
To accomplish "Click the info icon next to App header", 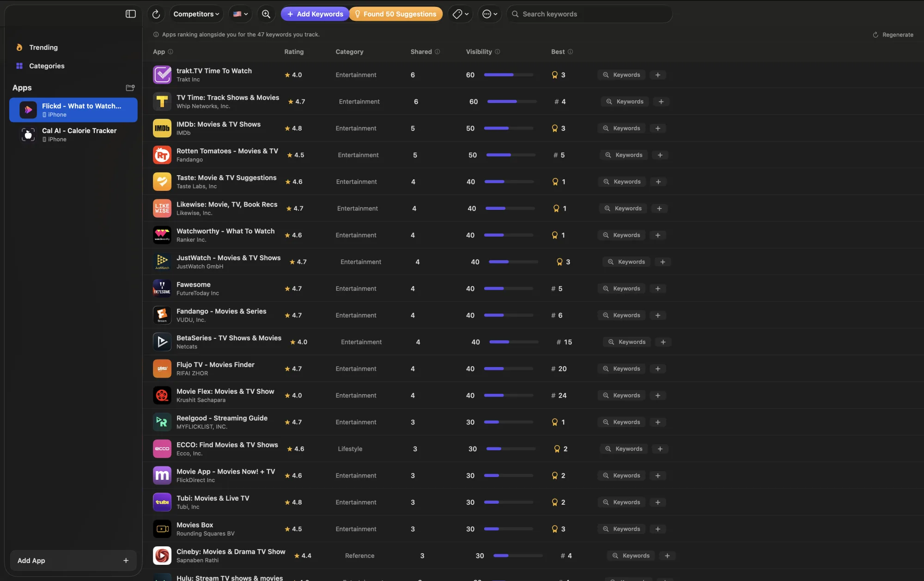I will [170, 52].
